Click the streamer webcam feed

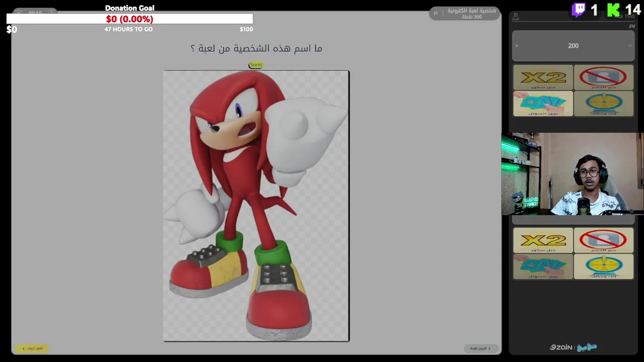pyautogui.click(x=573, y=174)
